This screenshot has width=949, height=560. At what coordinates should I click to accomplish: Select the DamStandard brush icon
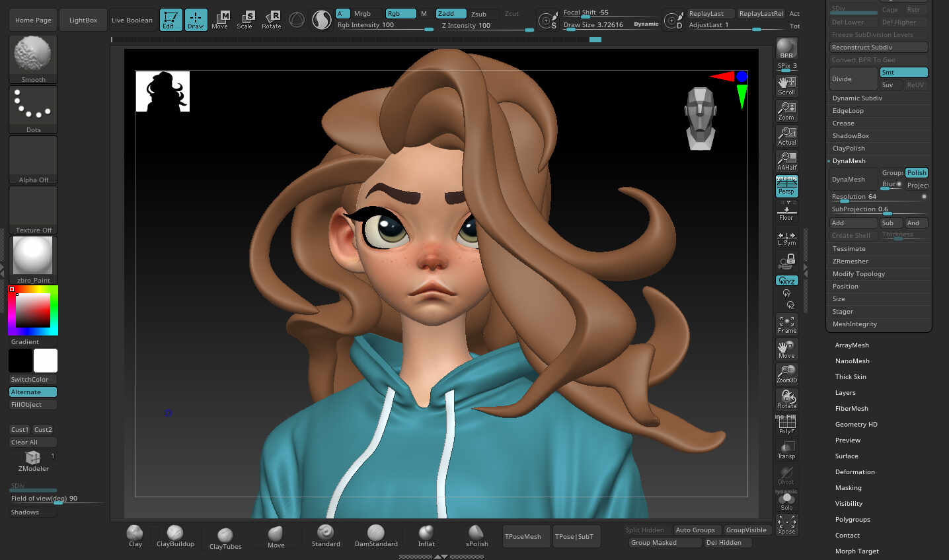376,532
